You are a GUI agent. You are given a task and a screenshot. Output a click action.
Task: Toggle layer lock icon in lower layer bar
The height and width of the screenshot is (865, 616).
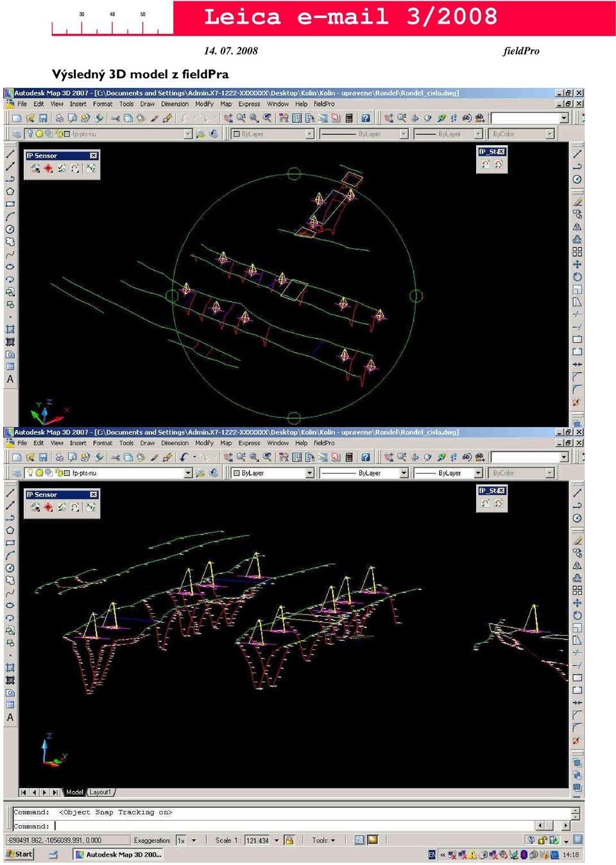(x=58, y=473)
